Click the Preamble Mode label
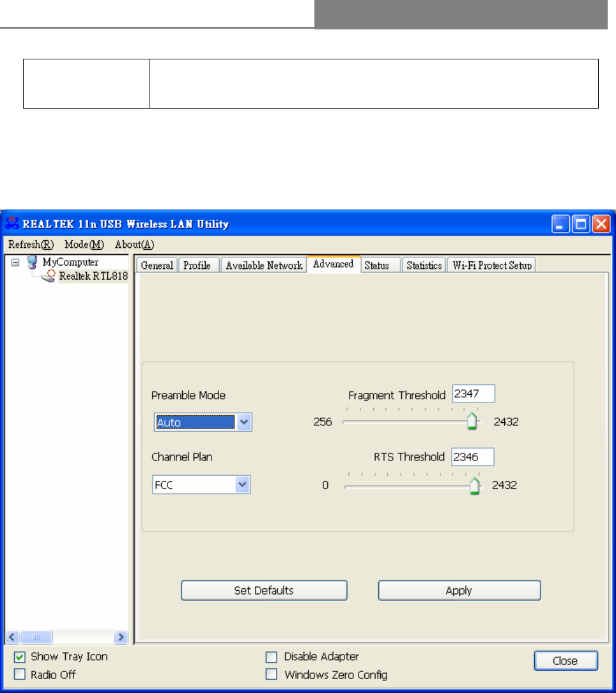The height and width of the screenshot is (693, 616). tap(189, 395)
